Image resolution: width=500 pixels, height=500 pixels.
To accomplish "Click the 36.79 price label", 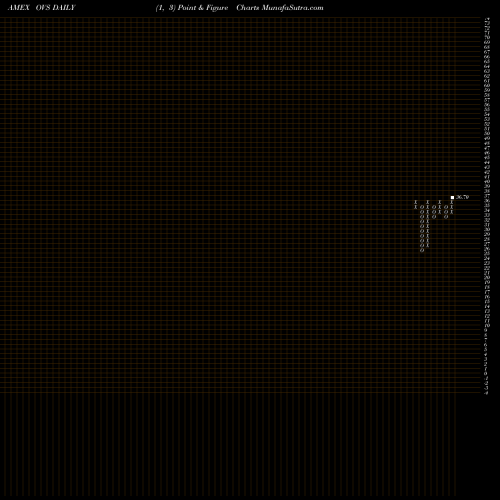I will [462, 197].
